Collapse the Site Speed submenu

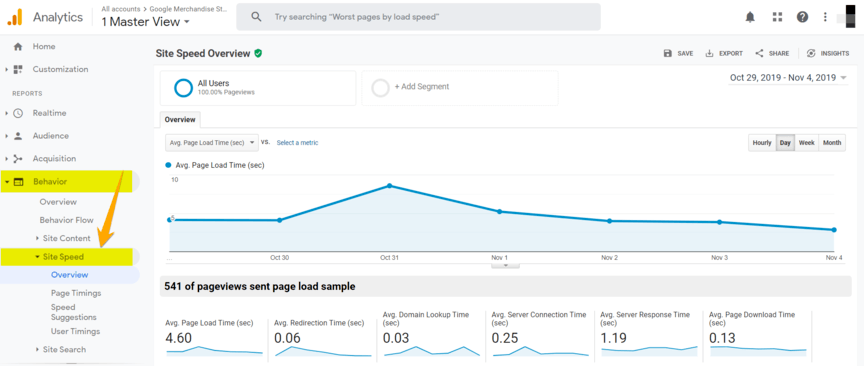(37, 257)
